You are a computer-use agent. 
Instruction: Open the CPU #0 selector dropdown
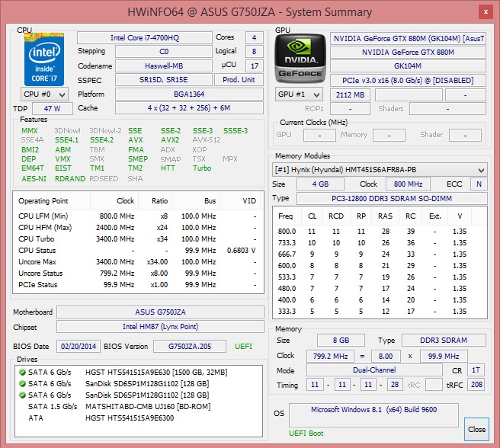point(44,94)
